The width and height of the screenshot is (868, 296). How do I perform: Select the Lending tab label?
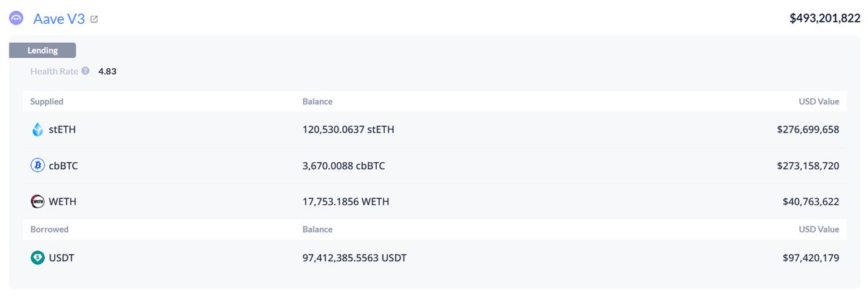point(42,51)
